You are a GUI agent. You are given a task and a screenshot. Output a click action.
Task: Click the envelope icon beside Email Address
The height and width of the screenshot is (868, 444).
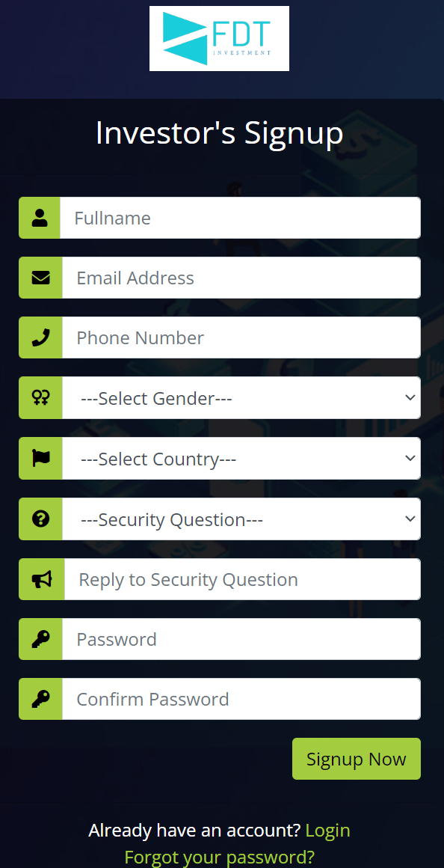tap(41, 278)
